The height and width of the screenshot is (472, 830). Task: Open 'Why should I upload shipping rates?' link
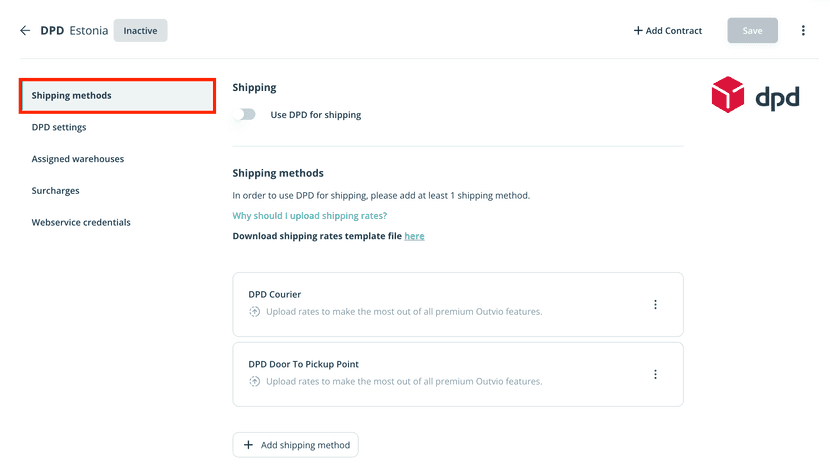pyautogui.click(x=309, y=216)
